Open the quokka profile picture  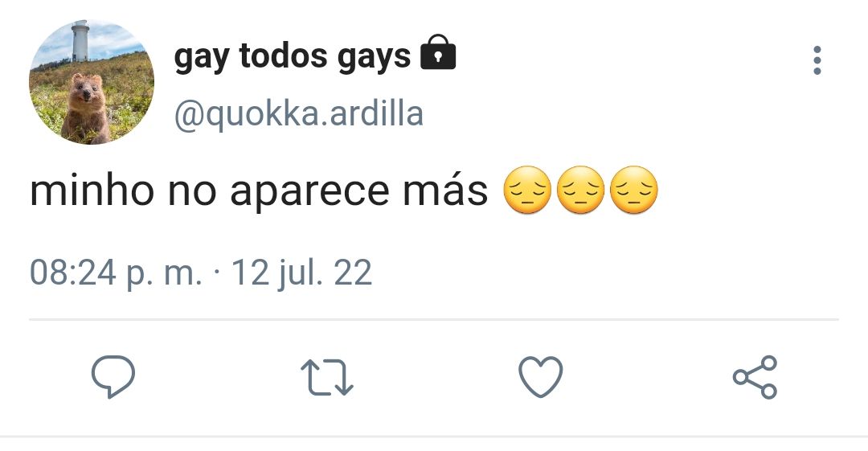pos(92,82)
